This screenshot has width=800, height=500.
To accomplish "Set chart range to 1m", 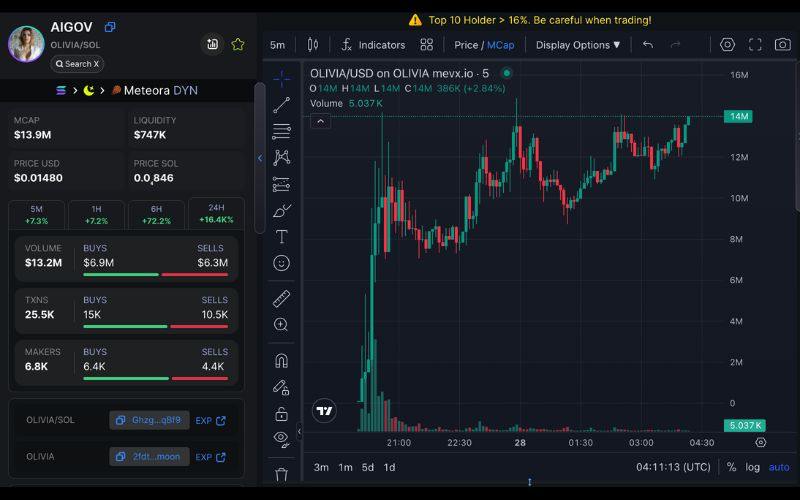I will click(x=345, y=467).
